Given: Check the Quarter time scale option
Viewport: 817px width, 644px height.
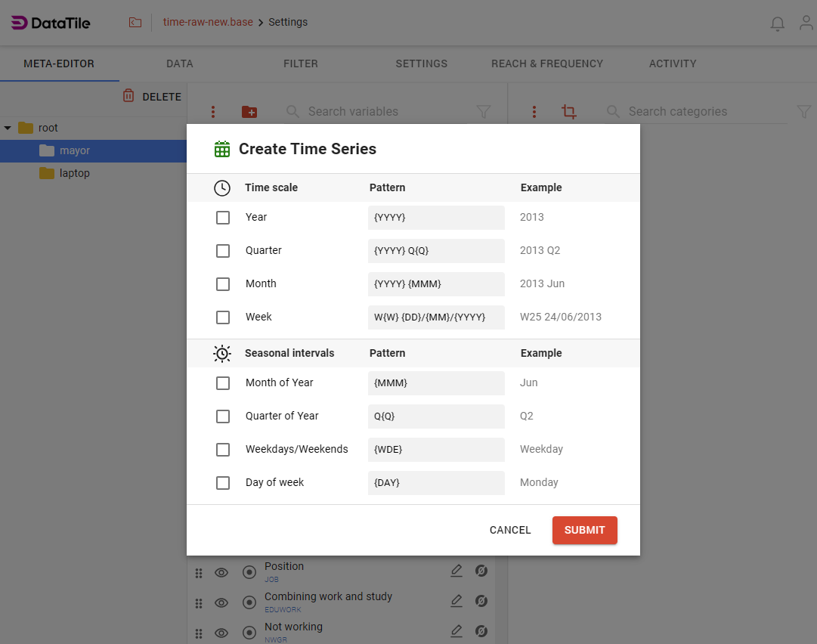Looking at the screenshot, I should 223,251.
